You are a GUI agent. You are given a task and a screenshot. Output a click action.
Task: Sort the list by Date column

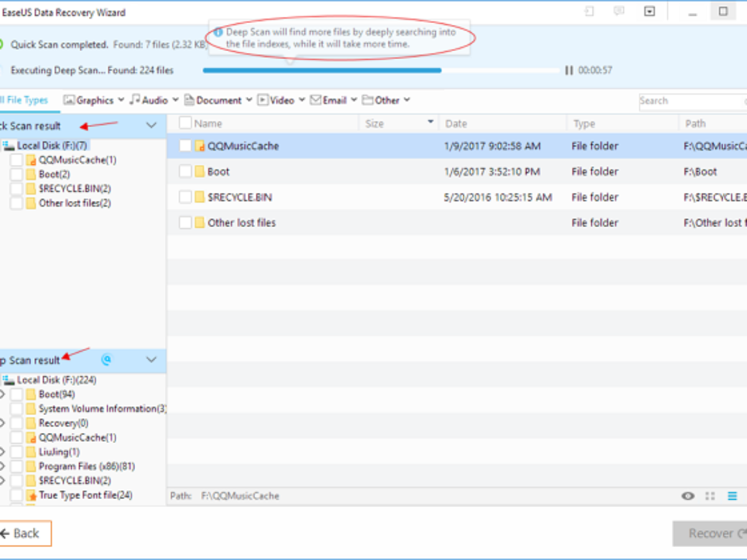(x=456, y=123)
